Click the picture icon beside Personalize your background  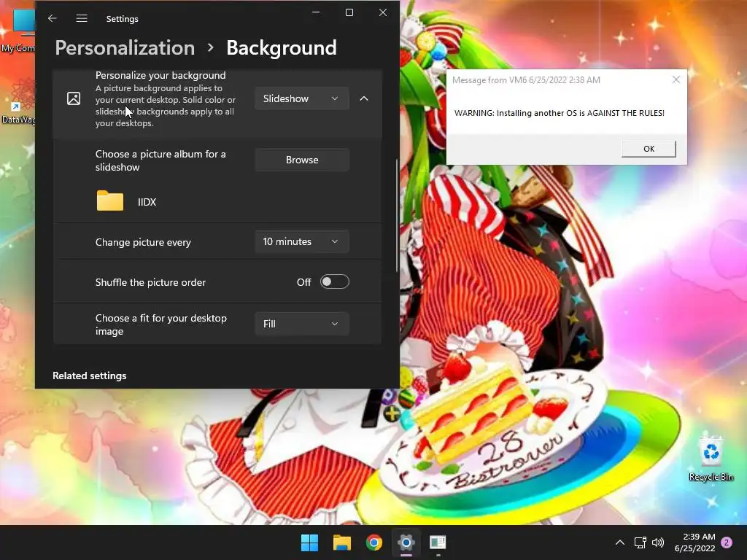coord(74,98)
